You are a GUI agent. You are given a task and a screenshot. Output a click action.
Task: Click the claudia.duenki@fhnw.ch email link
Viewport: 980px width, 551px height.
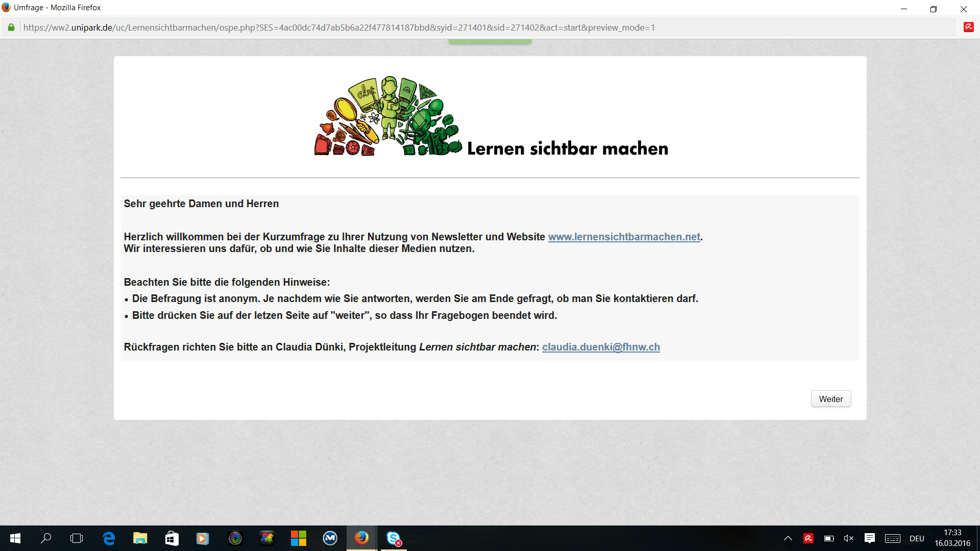click(x=601, y=347)
